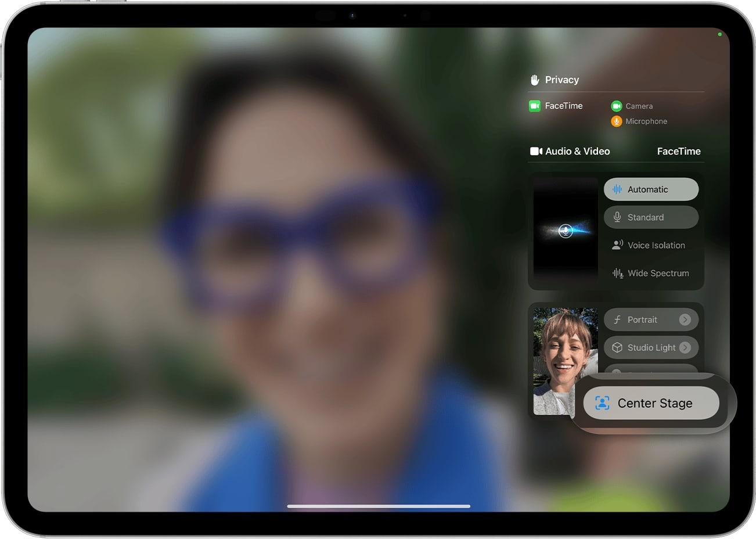Click the Wide Spectrum waveform icon
Image resolution: width=756 pixels, height=539 pixels.
617,273
